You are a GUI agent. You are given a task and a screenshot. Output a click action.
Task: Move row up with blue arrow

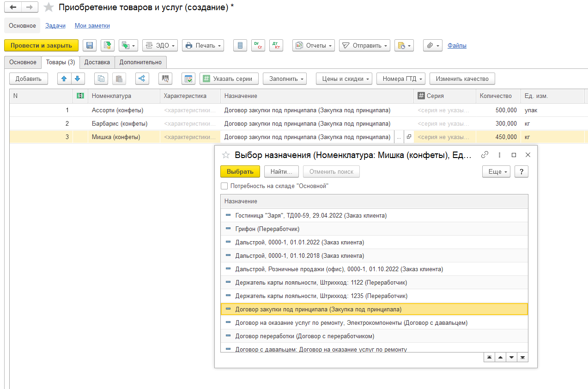click(64, 79)
